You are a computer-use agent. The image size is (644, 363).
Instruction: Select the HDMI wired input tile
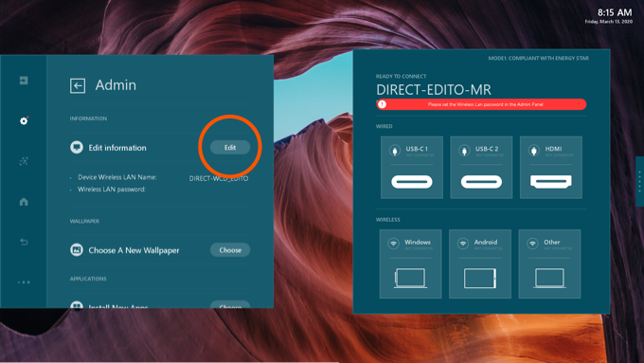[x=551, y=168]
